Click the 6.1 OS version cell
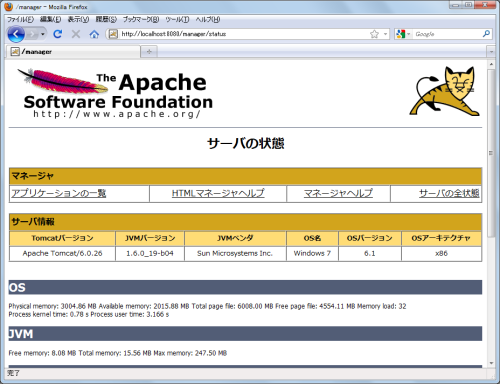Viewport: 500px width, 384px height. pyautogui.click(x=370, y=253)
